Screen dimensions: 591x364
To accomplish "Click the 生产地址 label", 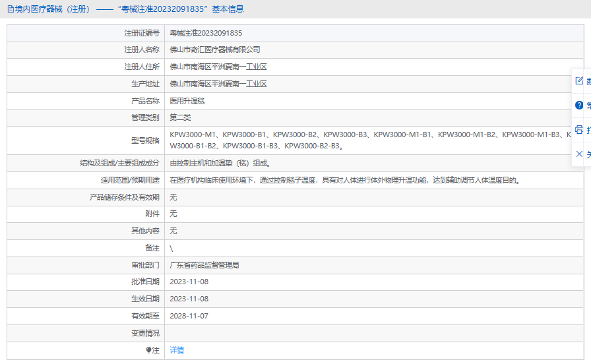I will click(x=145, y=84).
